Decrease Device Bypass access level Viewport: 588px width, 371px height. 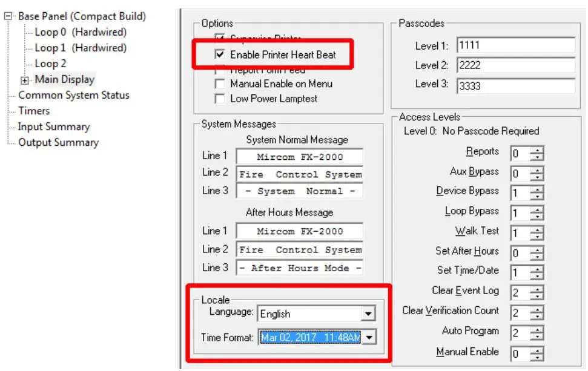(x=537, y=197)
